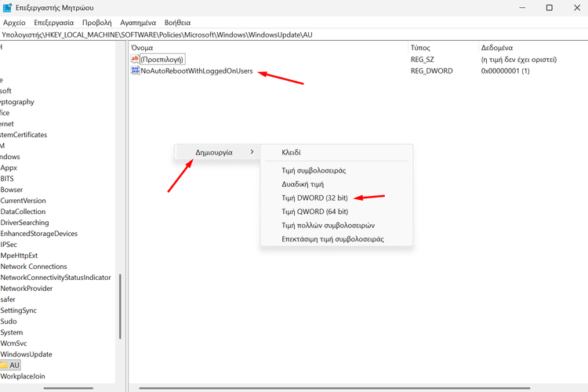Screen dimensions: 588x392
Task: Click the NoAutoRebootWithLoggedOnUsers DWORD value icon
Action: (x=135, y=71)
